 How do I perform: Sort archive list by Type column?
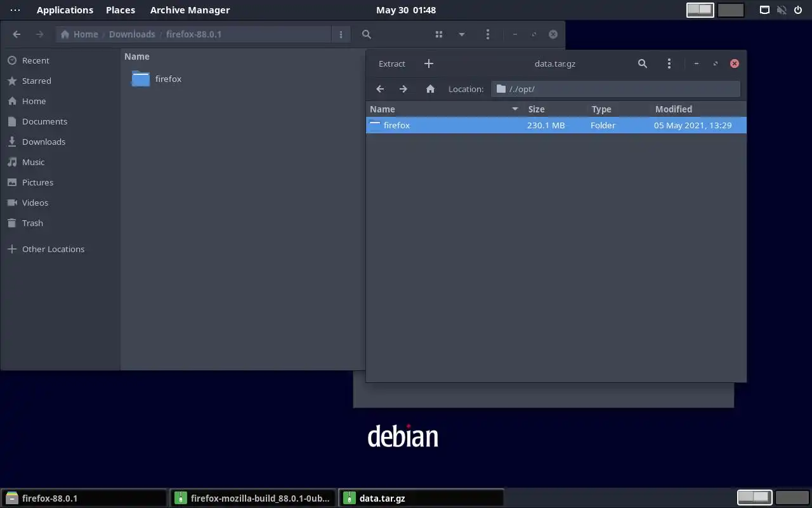[619, 109]
